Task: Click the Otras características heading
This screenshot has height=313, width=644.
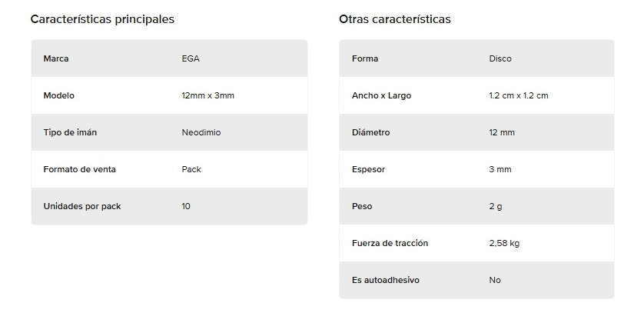Action: click(395, 19)
